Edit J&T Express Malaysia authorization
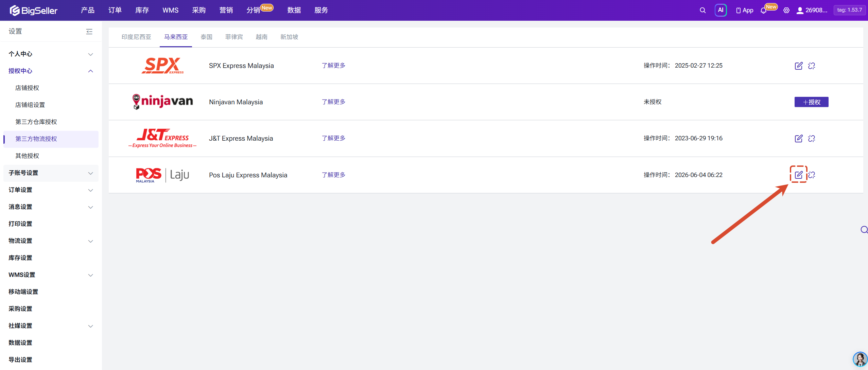Screen dimensions: 868x370 [x=799, y=138]
